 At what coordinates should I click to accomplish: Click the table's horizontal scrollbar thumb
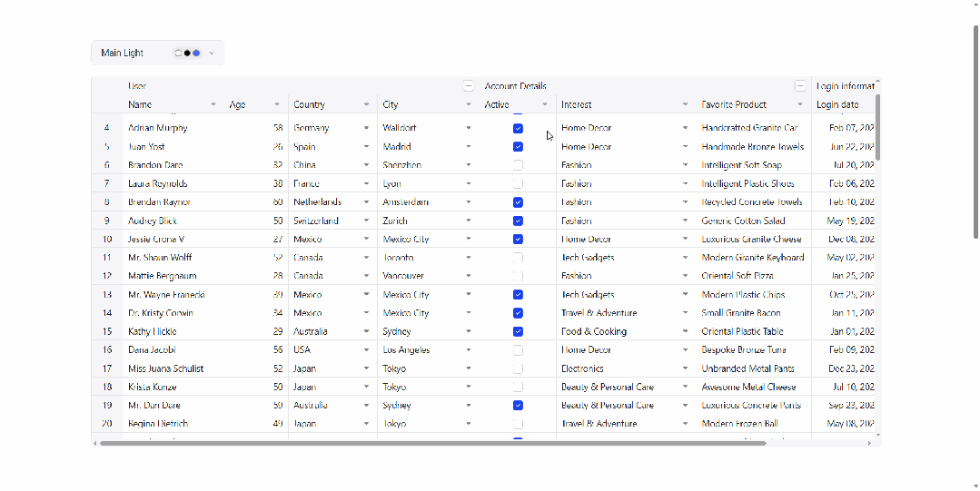point(432,443)
